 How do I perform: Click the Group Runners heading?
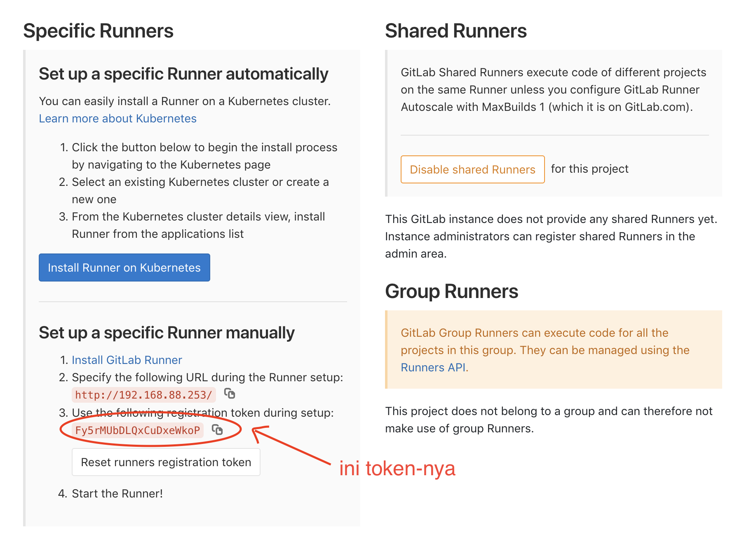pos(452,291)
